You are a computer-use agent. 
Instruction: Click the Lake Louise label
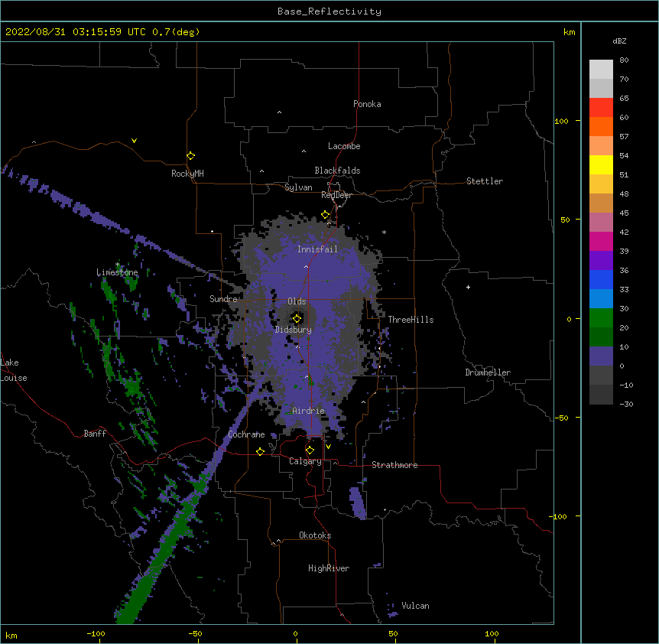(14, 370)
